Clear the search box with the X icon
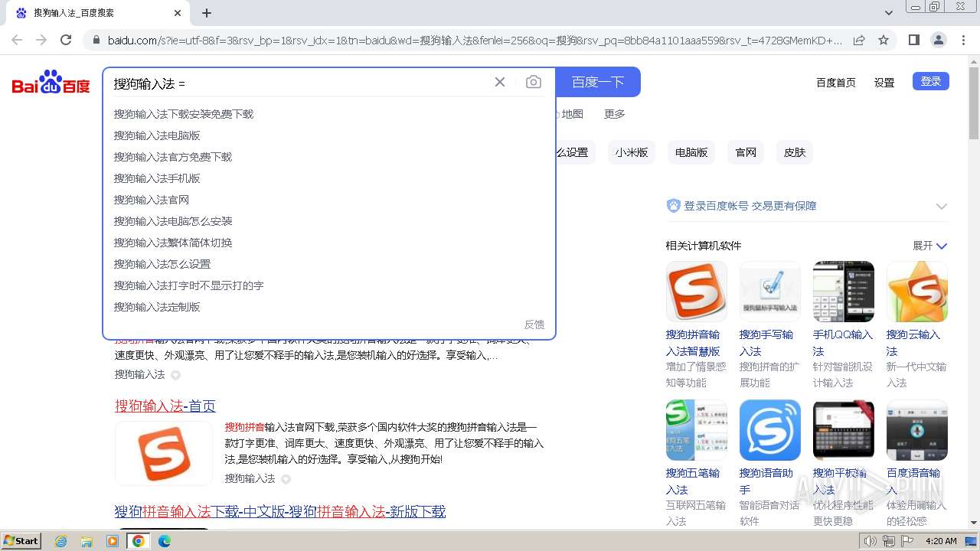The width and height of the screenshot is (980, 551). pyautogui.click(x=500, y=82)
